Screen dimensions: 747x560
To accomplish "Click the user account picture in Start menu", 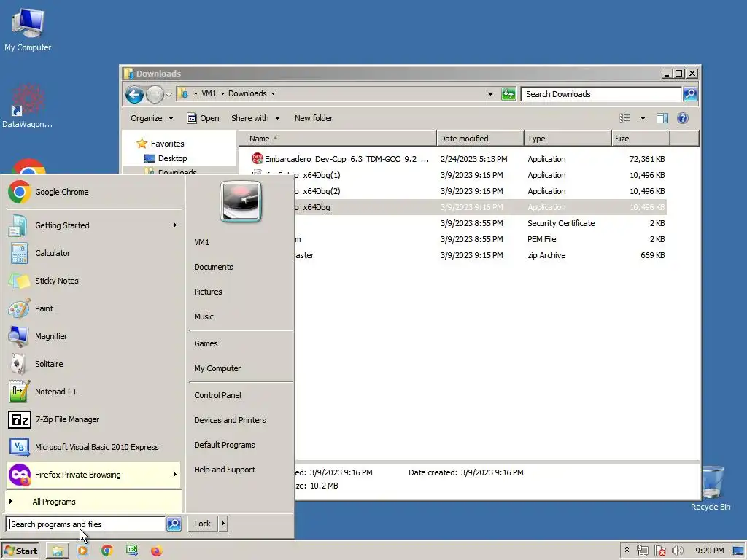I will point(241,201).
